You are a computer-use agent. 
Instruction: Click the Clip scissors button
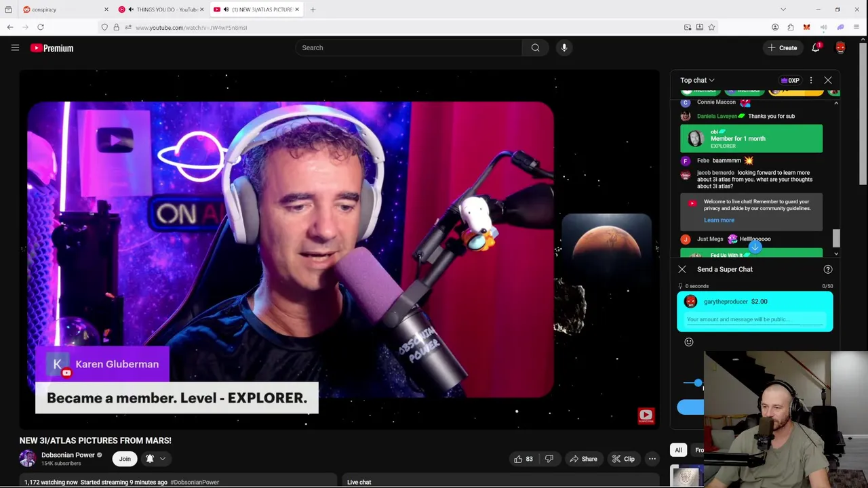[x=623, y=459]
